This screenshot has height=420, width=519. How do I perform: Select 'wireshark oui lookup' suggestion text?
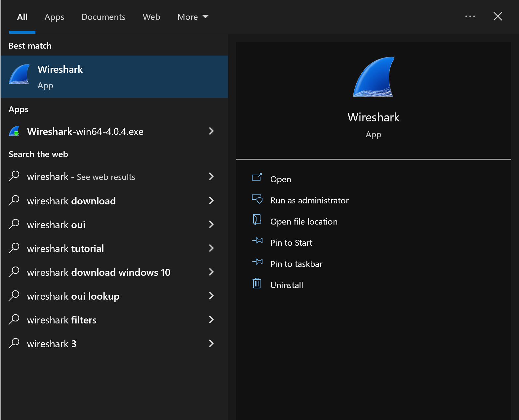pyautogui.click(x=73, y=296)
